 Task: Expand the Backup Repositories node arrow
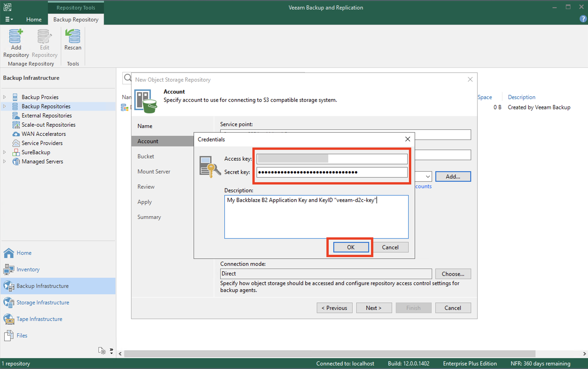(x=4, y=106)
